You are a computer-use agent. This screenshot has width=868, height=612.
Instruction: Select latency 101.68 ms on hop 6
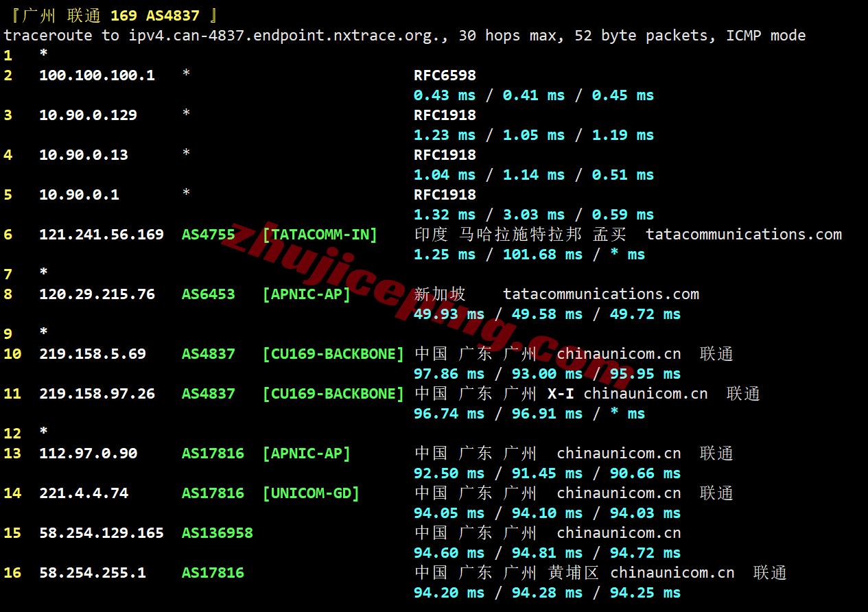[x=543, y=255]
